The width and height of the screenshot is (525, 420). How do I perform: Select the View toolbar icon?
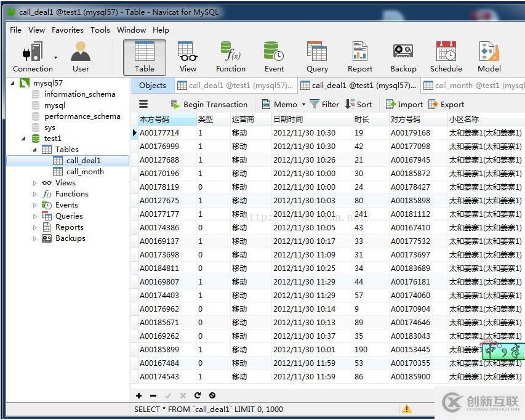[188, 57]
